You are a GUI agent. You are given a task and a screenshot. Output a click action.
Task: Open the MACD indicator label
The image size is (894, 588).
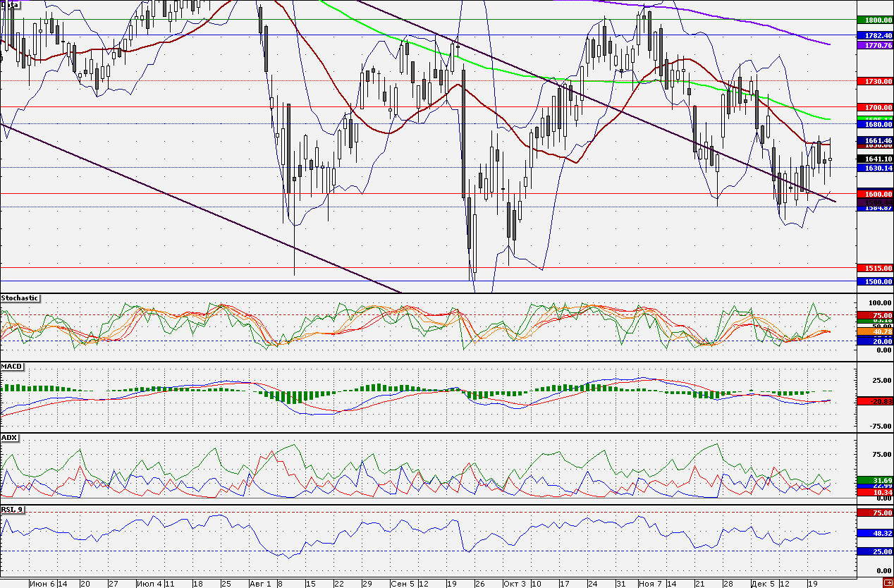point(12,368)
